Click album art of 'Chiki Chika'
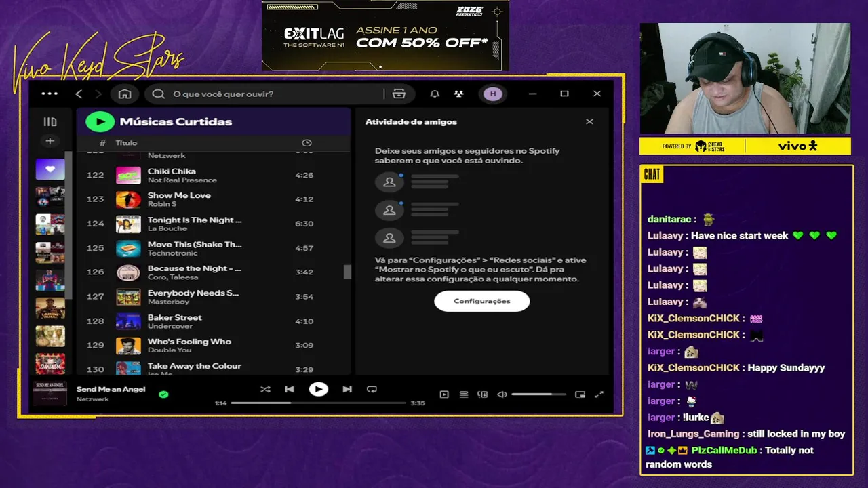 click(128, 175)
